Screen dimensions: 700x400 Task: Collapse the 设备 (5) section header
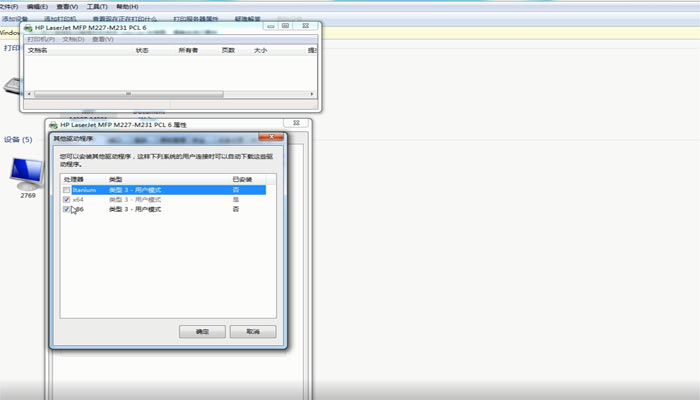pos(18,140)
